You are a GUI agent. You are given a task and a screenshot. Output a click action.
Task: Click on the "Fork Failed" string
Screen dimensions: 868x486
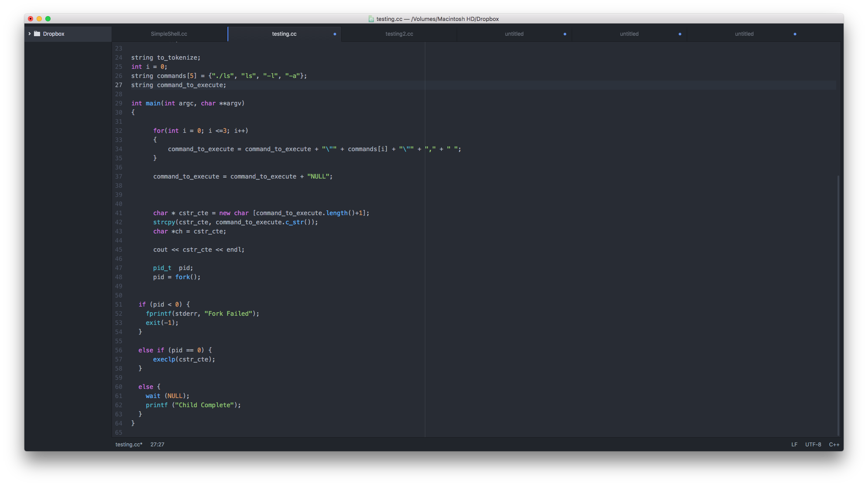coord(228,314)
